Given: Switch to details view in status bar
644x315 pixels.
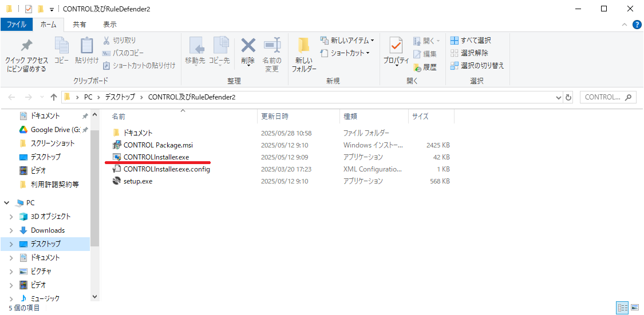Looking at the screenshot, I should [622, 308].
